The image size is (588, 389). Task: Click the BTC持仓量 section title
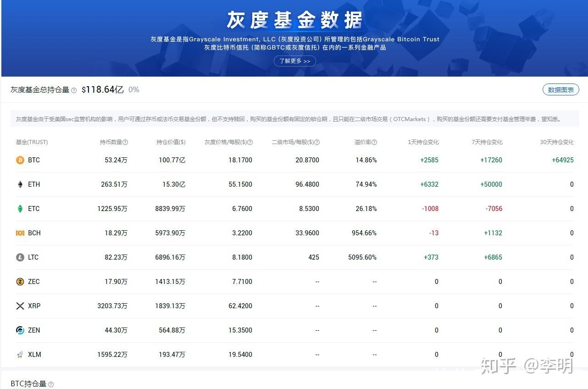[x=28, y=384]
